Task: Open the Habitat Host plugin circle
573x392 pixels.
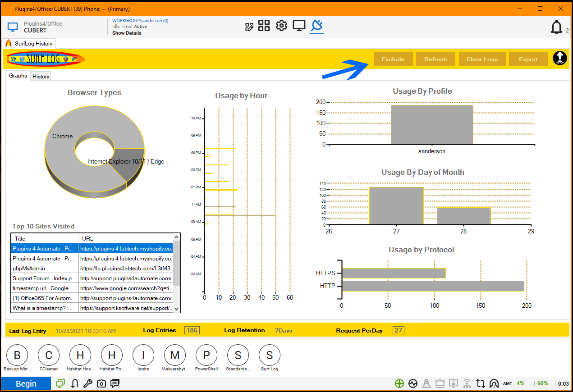Action: (x=80, y=355)
